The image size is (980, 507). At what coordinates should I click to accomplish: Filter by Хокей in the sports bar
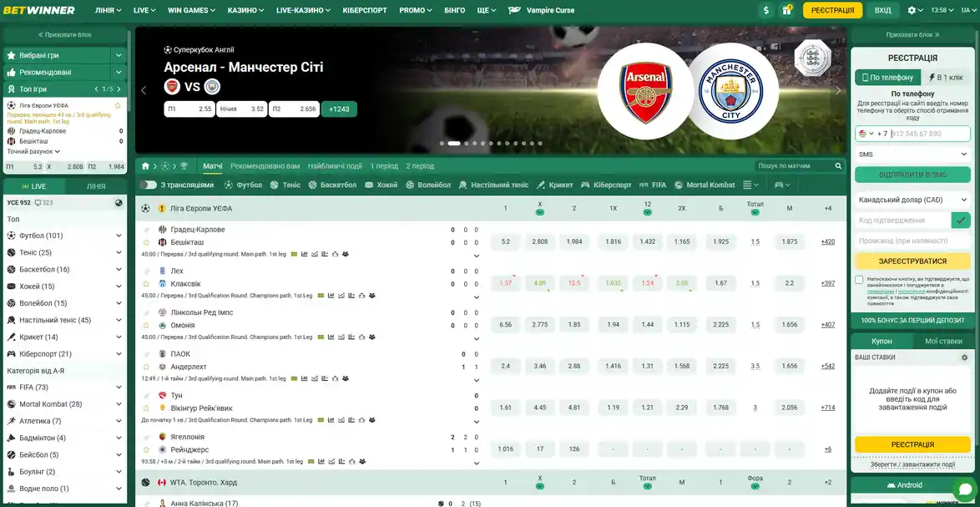(381, 185)
